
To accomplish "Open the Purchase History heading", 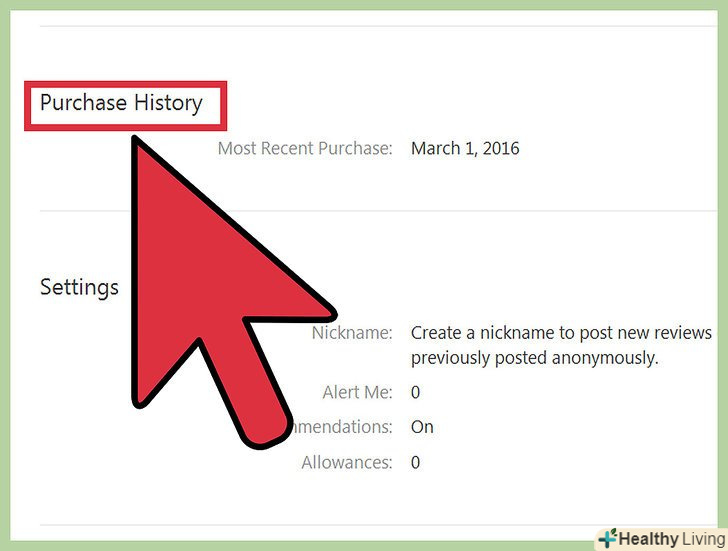I will tap(121, 103).
